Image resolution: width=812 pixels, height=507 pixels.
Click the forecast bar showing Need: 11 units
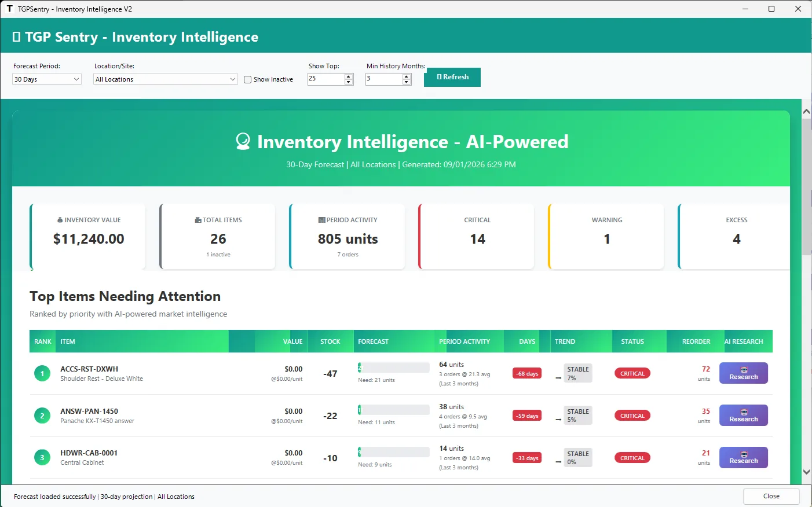click(x=394, y=410)
